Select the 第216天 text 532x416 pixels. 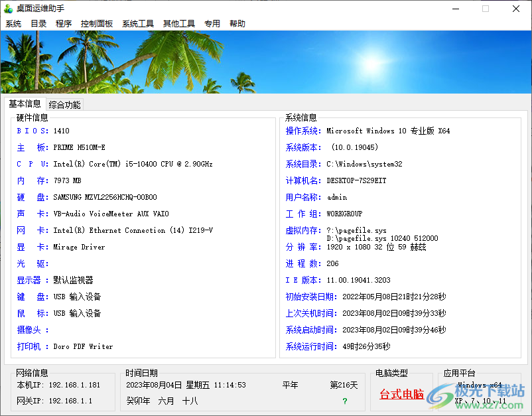coord(344,385)
